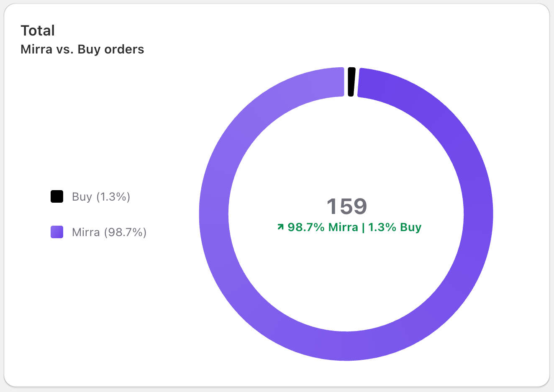Toggle the "Mirra (98.7%)" legend label

coord(109,232)
